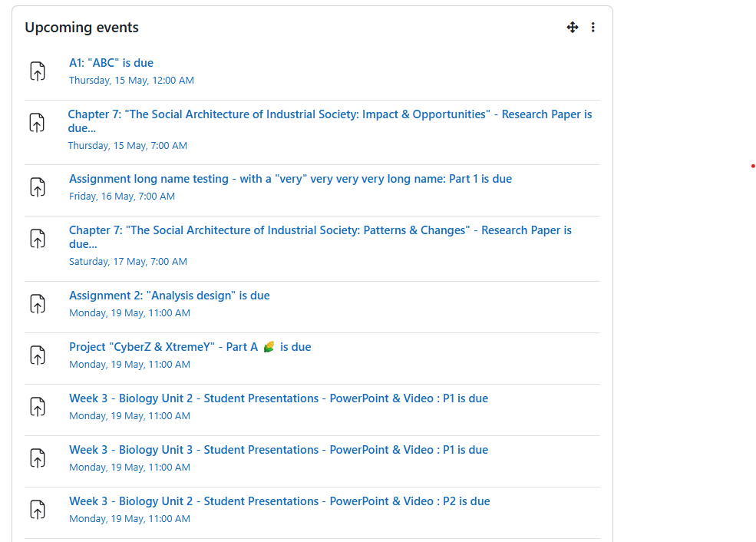Click assignment icon beside Patterns & Changes paper
The image size is (756, 542).
(38, 239)
